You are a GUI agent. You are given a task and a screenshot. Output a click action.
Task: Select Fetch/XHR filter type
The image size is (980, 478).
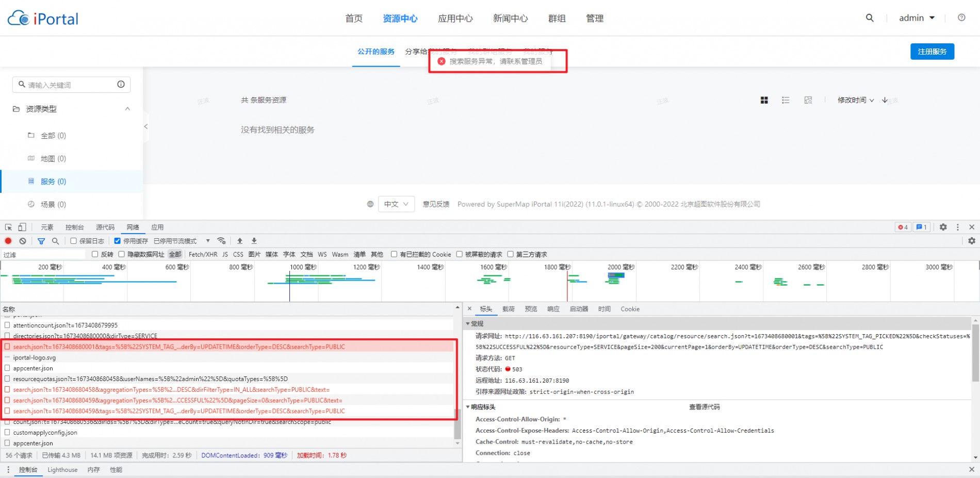(203, 254)
